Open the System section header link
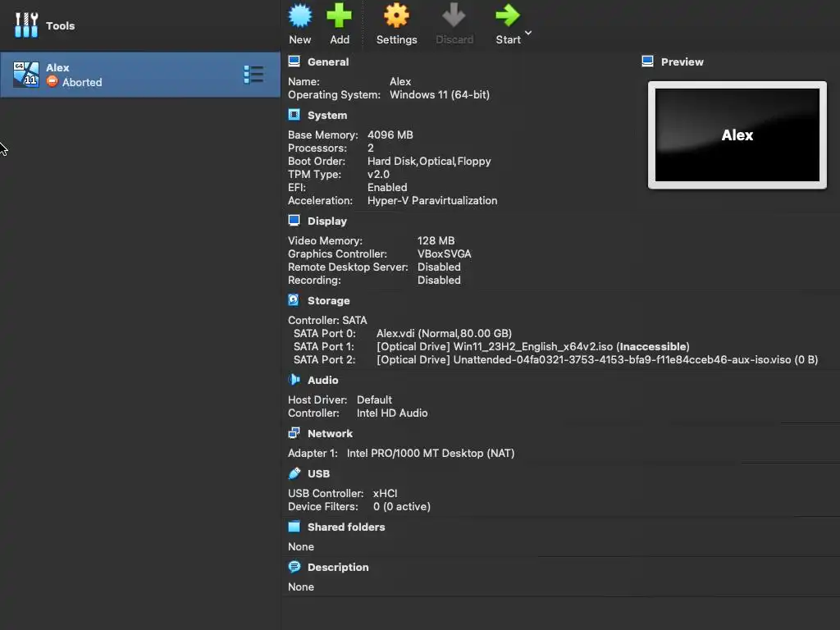The height and width of the screenshot is (630, 840). click(327, 115)
